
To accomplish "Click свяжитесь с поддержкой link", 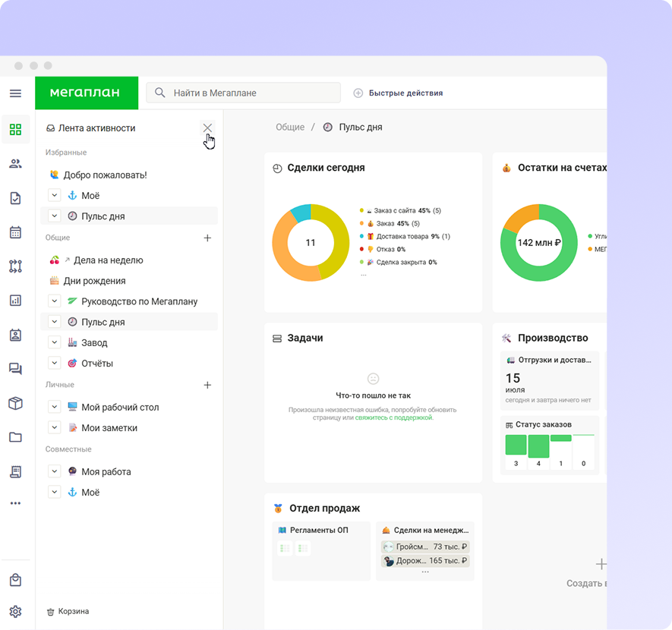I will [393, 417].
